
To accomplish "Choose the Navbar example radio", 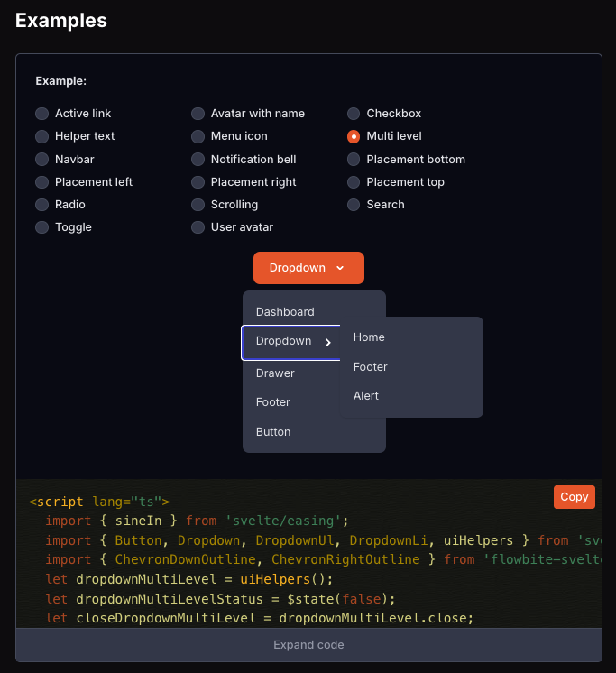I will (x=42, y=160).
